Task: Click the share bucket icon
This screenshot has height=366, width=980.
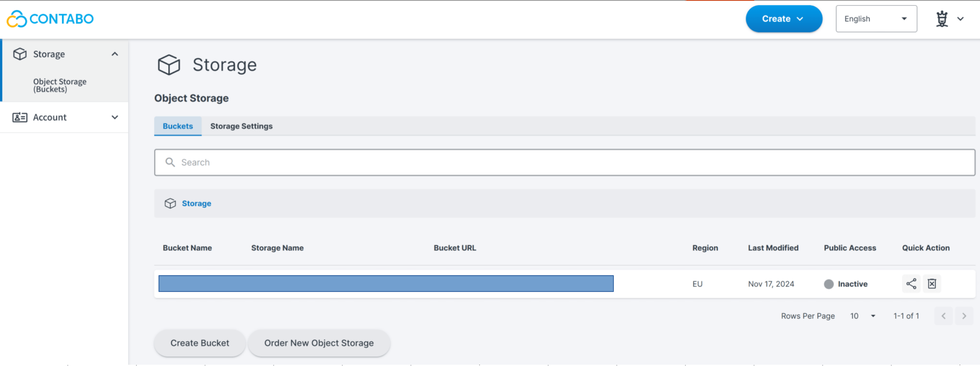Action: tap(911, 284)
